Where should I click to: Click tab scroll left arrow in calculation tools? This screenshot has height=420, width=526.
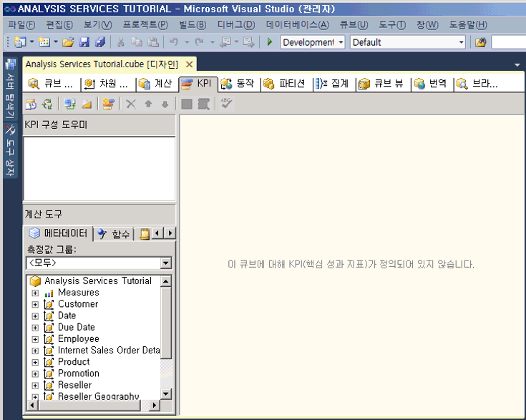pos(158,233)
